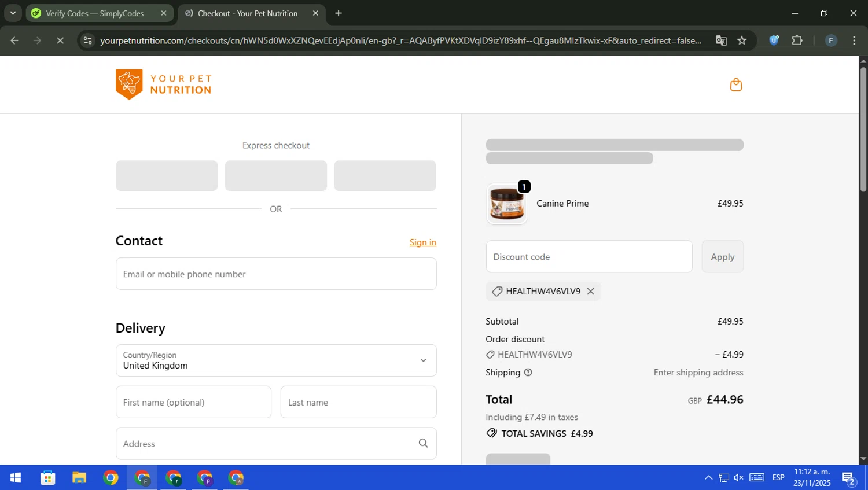The width and height of the screenshot is (868, 490).
Task: Click the ESP language indicator
Action: point(778,478)
